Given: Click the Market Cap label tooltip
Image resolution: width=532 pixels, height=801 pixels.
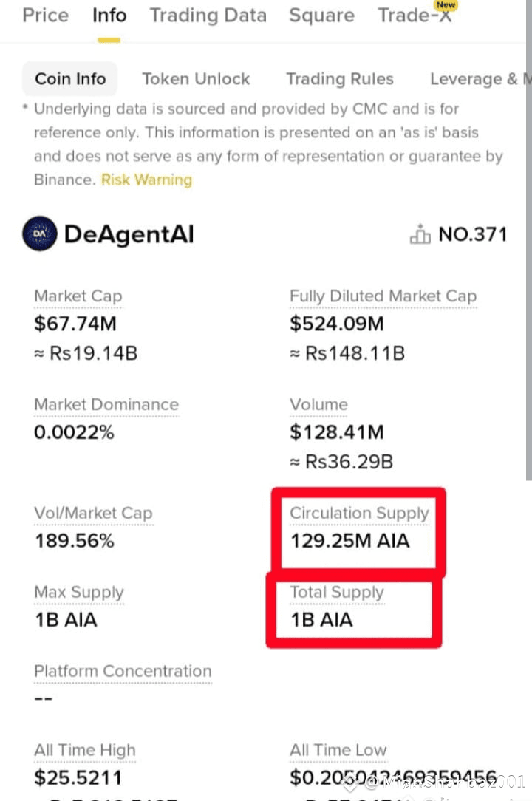Looking at the screenshot, I should pyautogui.click(x=78, y=296).
